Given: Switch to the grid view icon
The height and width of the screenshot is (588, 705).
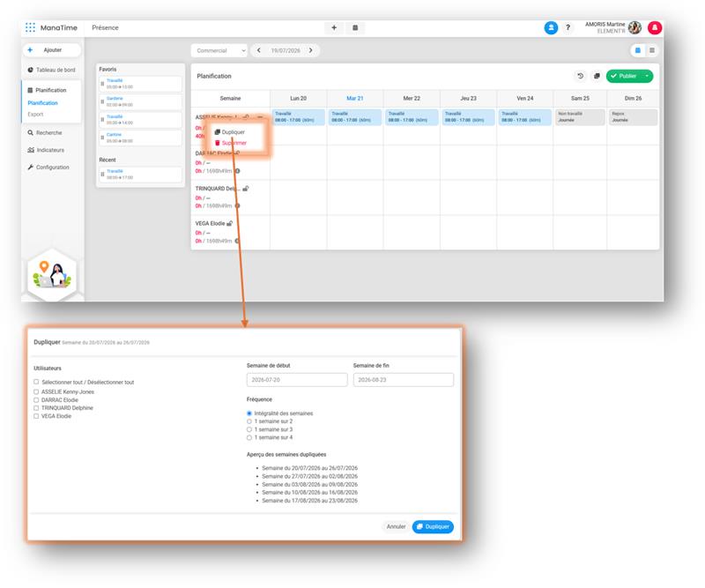Looking at the screenshot, I should point(637,50).
